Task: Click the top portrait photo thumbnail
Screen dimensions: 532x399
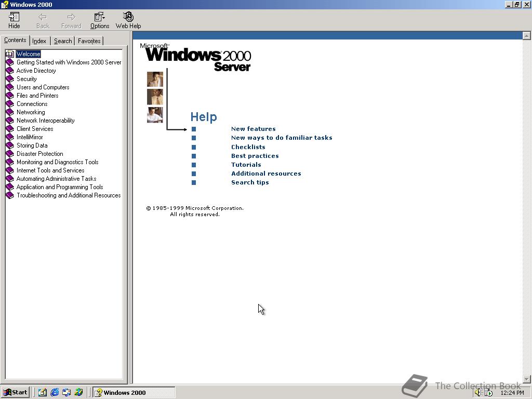Action: pyautogui.click(x=155, y=79)
